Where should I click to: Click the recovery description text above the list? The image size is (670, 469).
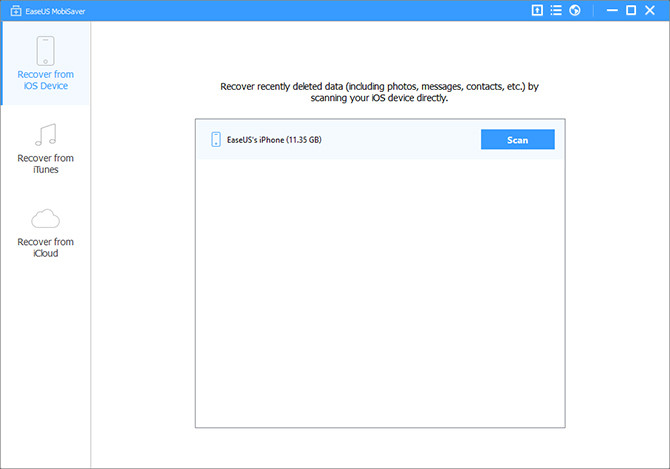tap(380, 92)
